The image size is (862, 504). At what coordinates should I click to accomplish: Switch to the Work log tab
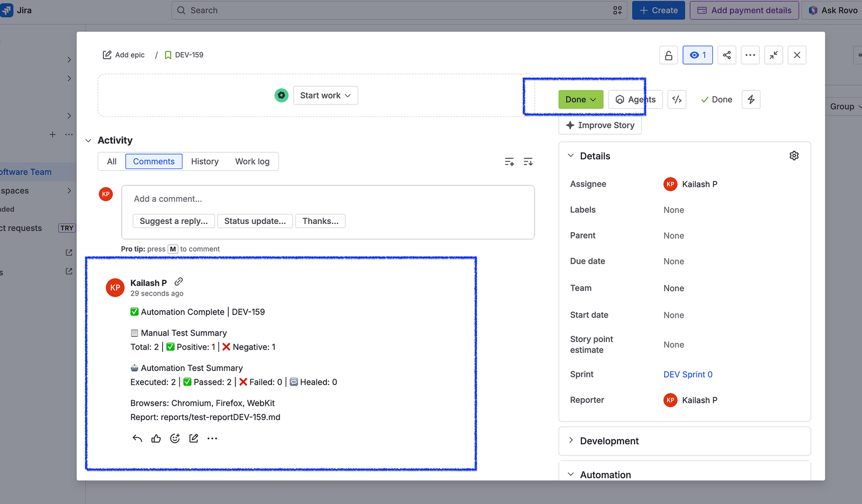[252, 162]
